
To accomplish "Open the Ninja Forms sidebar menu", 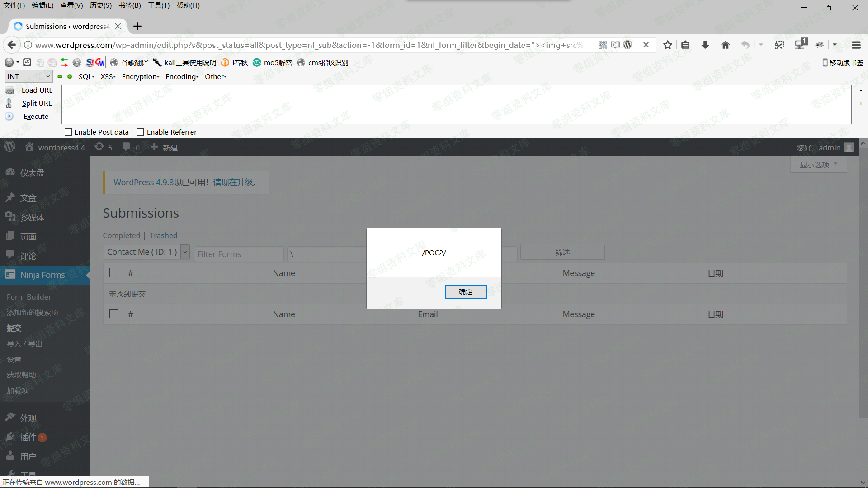I will [42, 275].
